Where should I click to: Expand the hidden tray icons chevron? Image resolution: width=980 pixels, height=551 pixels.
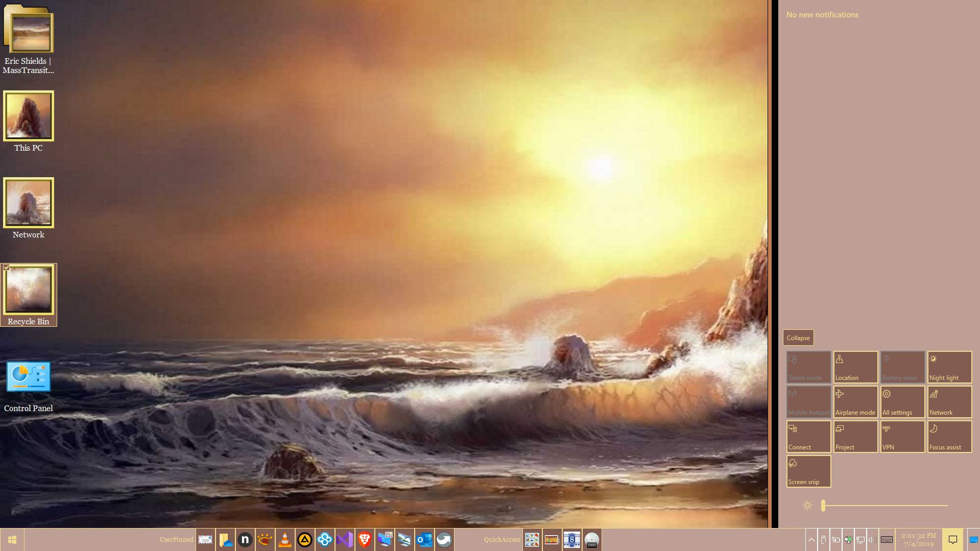pos(811,540)
